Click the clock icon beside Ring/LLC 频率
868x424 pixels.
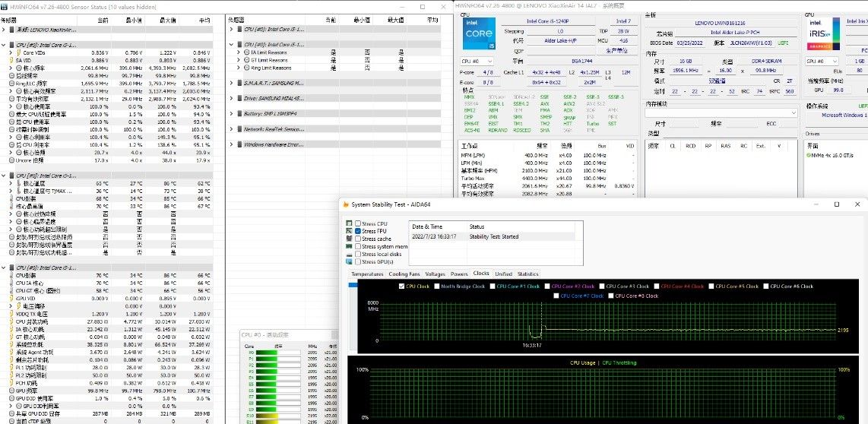point(12,83)
